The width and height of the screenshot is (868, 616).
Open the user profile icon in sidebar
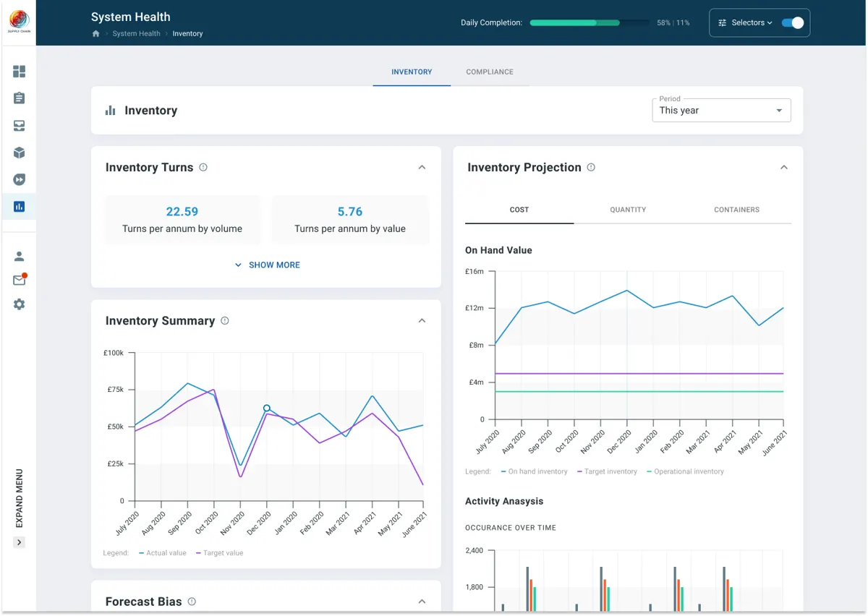(20, 256)
